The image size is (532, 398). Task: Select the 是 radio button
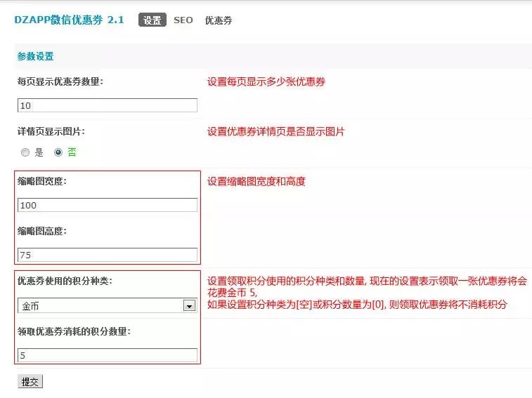(x=25, y=152)
